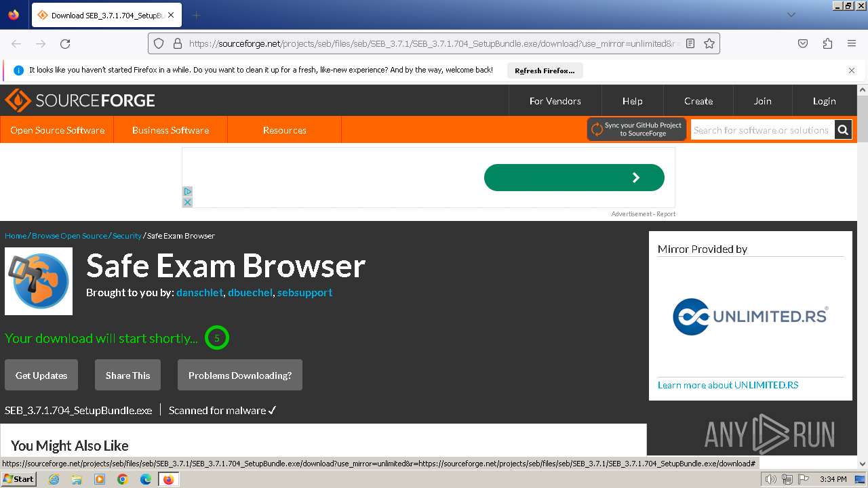The height and width of the screenshot is (488, 868).
Task: Open the Firefox application hamburger menu
Action: 852,43
